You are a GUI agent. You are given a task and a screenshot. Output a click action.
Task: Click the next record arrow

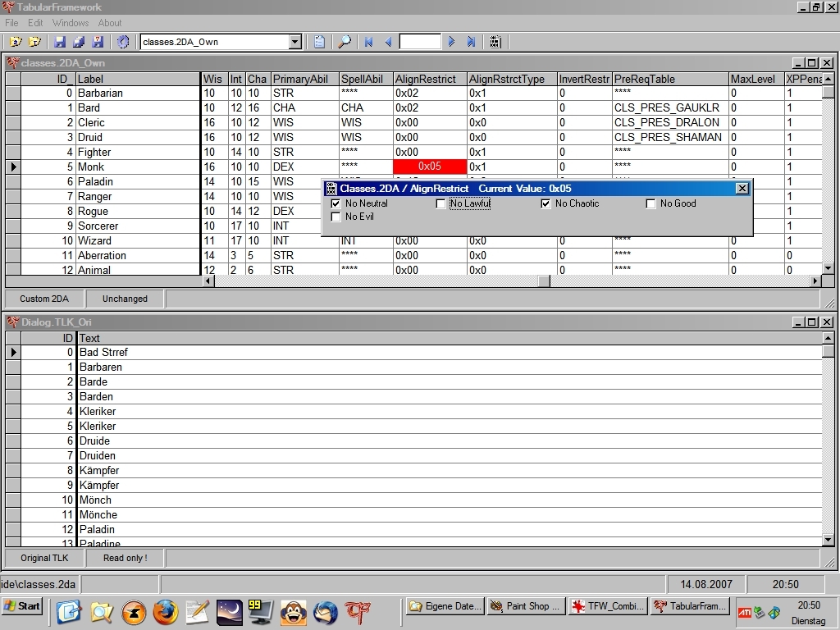tap(451, 42)
